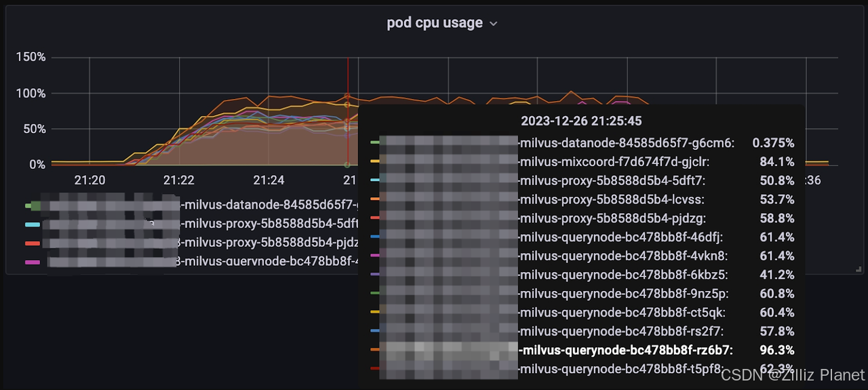Click the 0% y-axis label
Screen dimensions: 868x390
37,165
